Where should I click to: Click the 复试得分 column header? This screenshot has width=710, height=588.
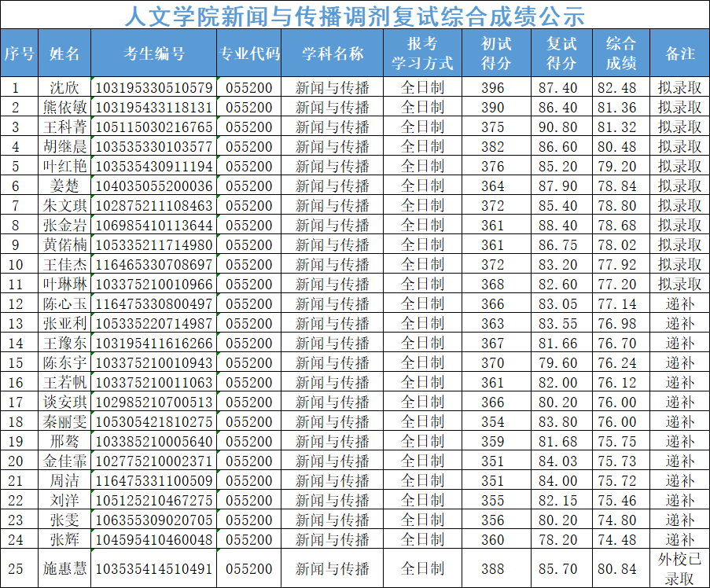tap(561, 53)
